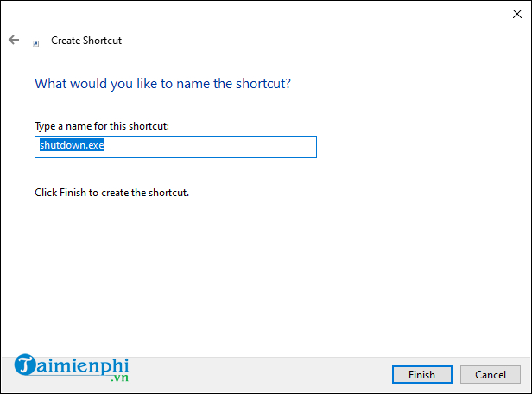Cancel the shortcut creation
The width and height of the screenshot is (532, 394).
point(491,375)
